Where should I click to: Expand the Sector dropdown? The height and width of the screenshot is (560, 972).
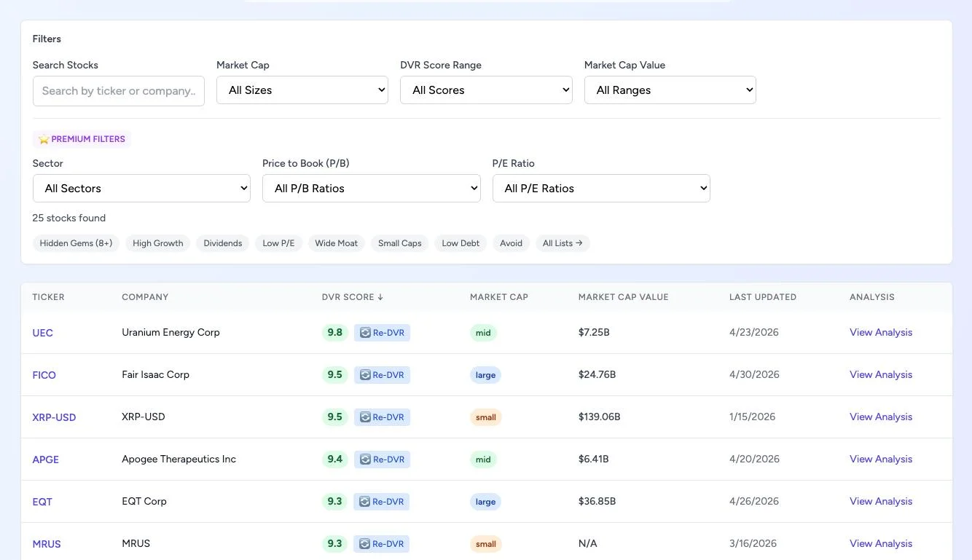click(x=141, y=189)
